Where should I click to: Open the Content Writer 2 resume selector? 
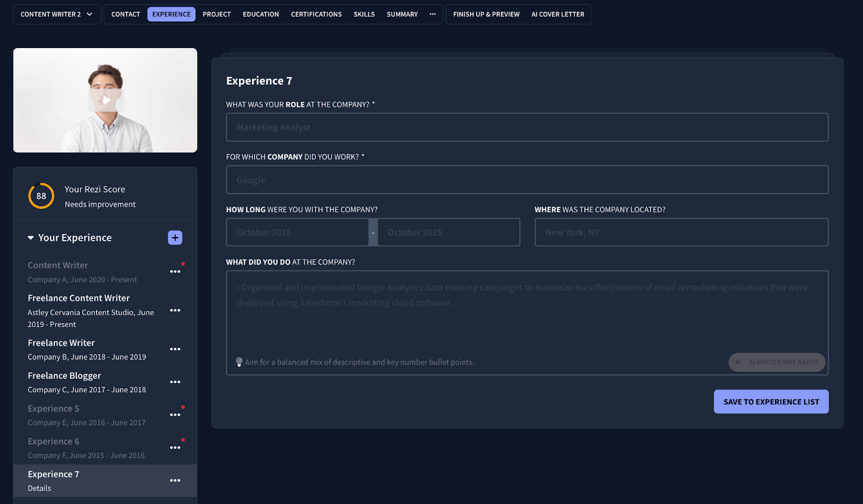point(56,14)
